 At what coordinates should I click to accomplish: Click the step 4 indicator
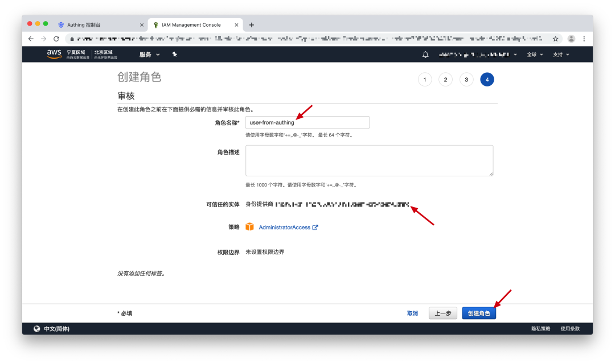click(487, 80)
